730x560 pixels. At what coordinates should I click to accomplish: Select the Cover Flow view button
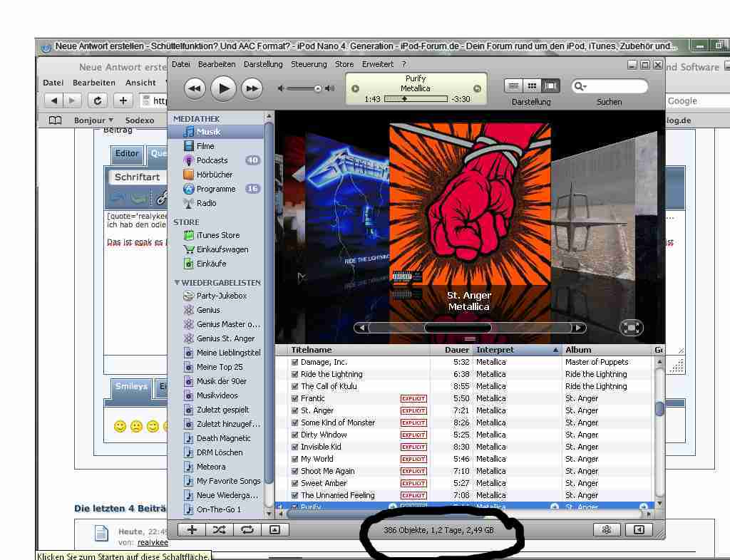(551, 86)
